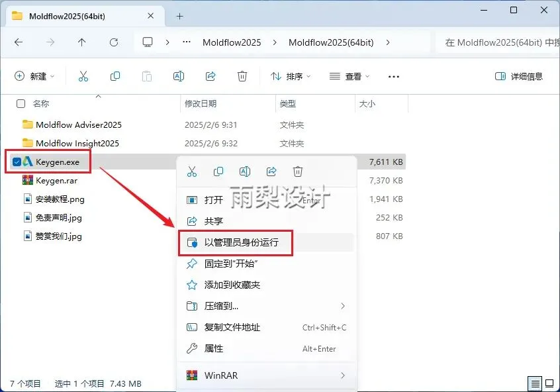Switch to details list view in status bar
This screenshot has width=560, height=392.
click(535, 384)
